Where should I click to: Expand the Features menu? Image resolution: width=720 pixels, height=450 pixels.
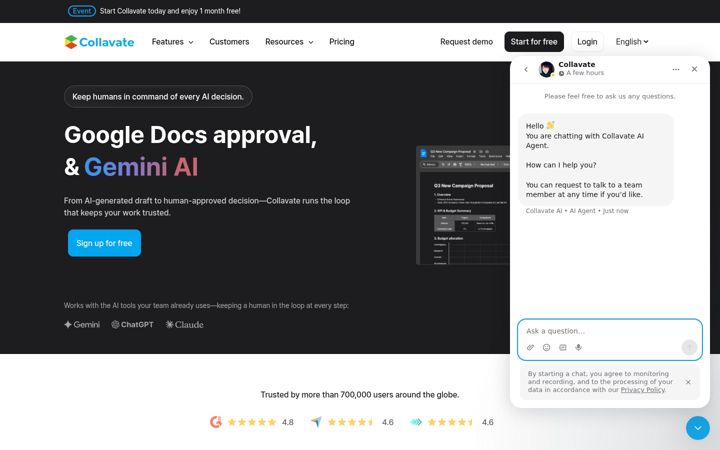[173, 42]
